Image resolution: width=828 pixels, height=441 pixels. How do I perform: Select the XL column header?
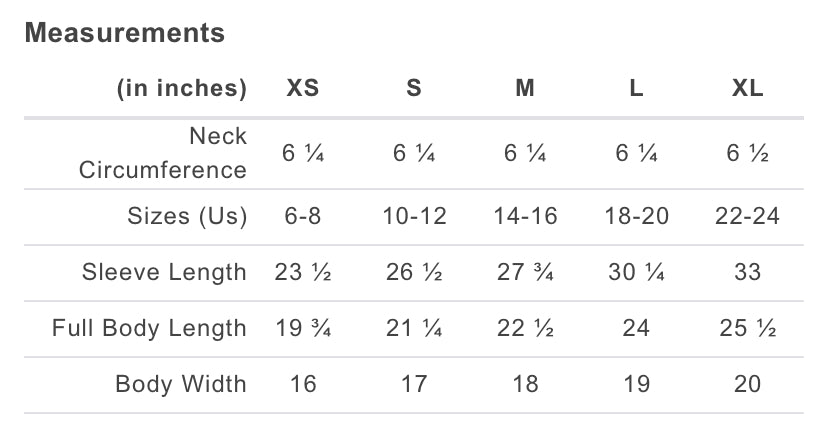(747, 88)
